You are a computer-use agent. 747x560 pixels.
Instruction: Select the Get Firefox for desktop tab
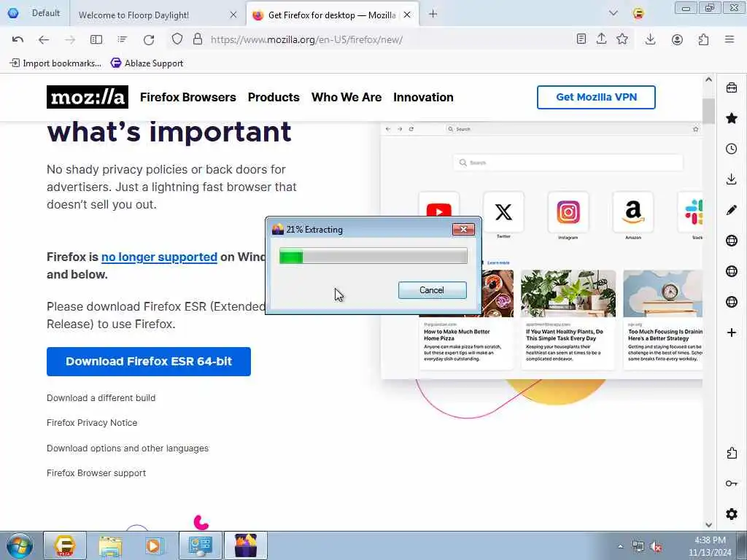[332, 15]
